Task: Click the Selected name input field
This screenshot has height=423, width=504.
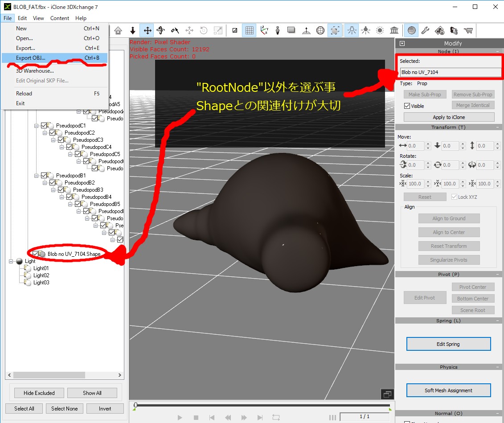Action: (x=450, y=72)
